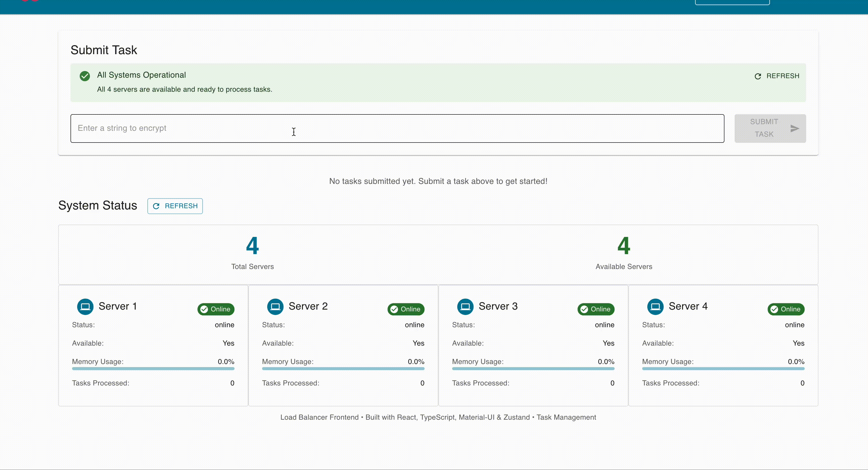Click the send arrow icon on Submit Task
Screen dimensions: 868x470
pyautogui.click(x=794, y=128)
